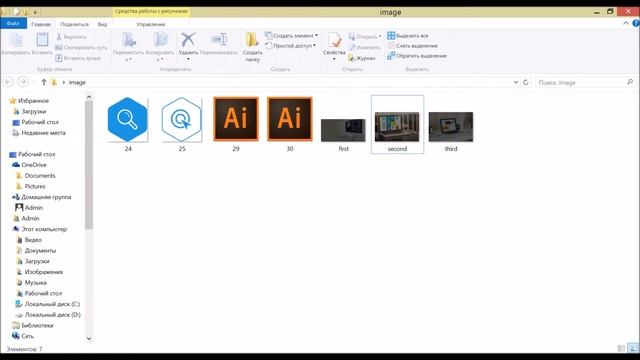The height and width of the screenshot is (360, 640).
Task: Switch to details view icon in status bar
Action: pyautogui.click(x=621, y=348)
